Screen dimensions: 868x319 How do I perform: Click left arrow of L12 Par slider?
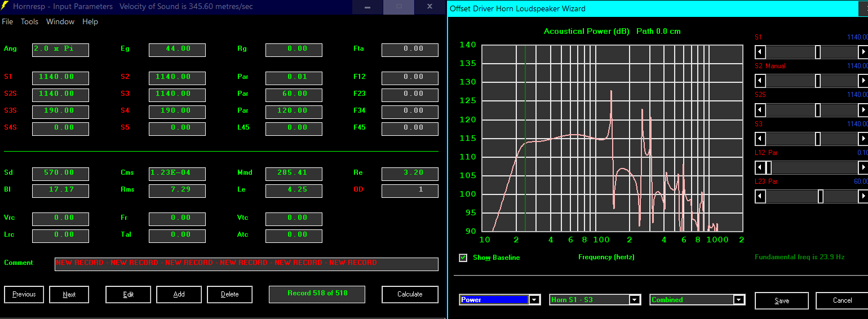(x=760, y=167)
